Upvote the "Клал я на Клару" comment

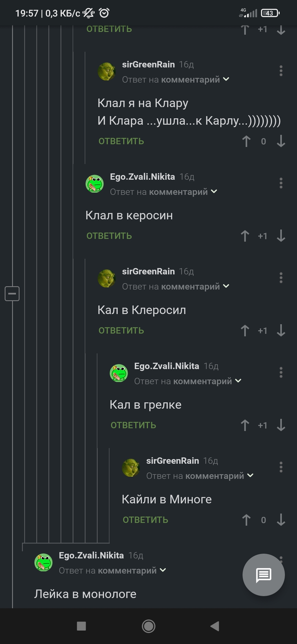pos(246,141)
